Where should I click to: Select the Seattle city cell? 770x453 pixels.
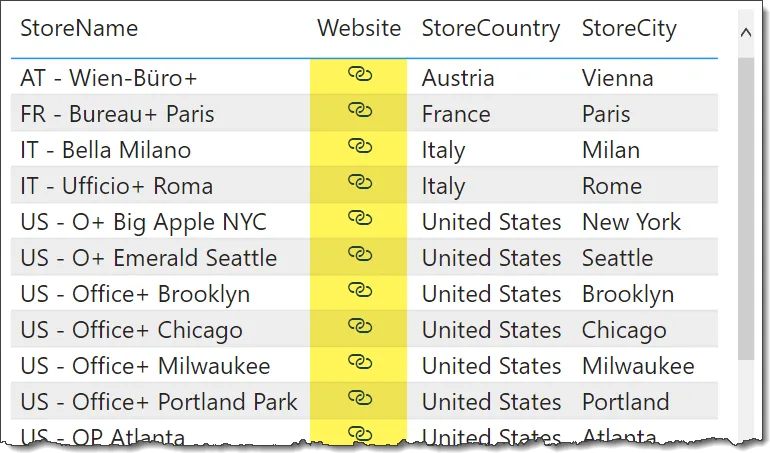(617, 258)
